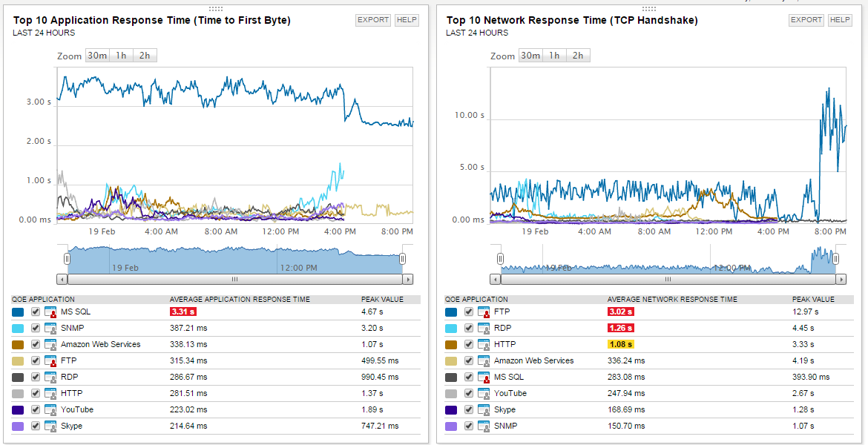Click the drag grip above the Network Response Time panel

pos(649,9)
